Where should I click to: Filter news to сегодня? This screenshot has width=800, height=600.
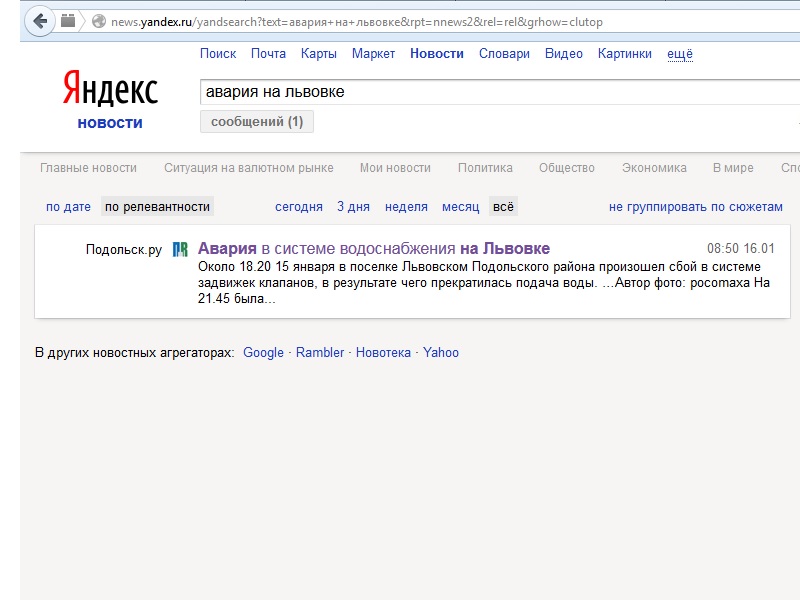(x=299, y=207)
